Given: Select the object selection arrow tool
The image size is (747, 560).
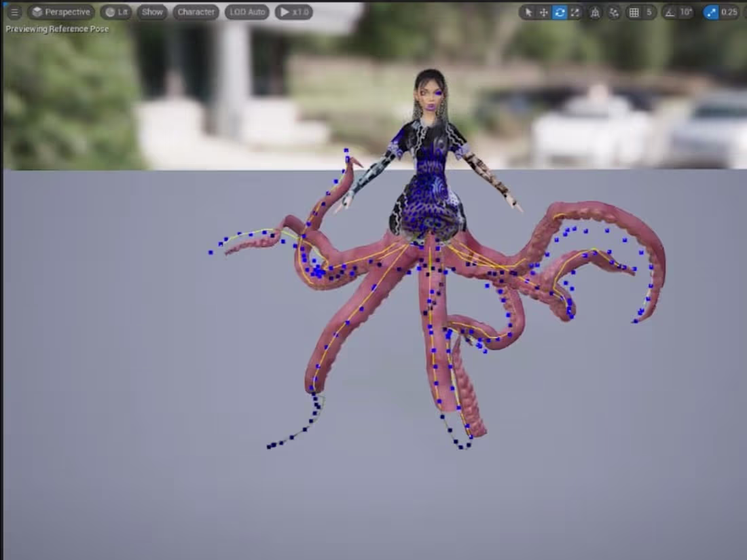Looking at the screenshot, I should [x=528, y=12].
